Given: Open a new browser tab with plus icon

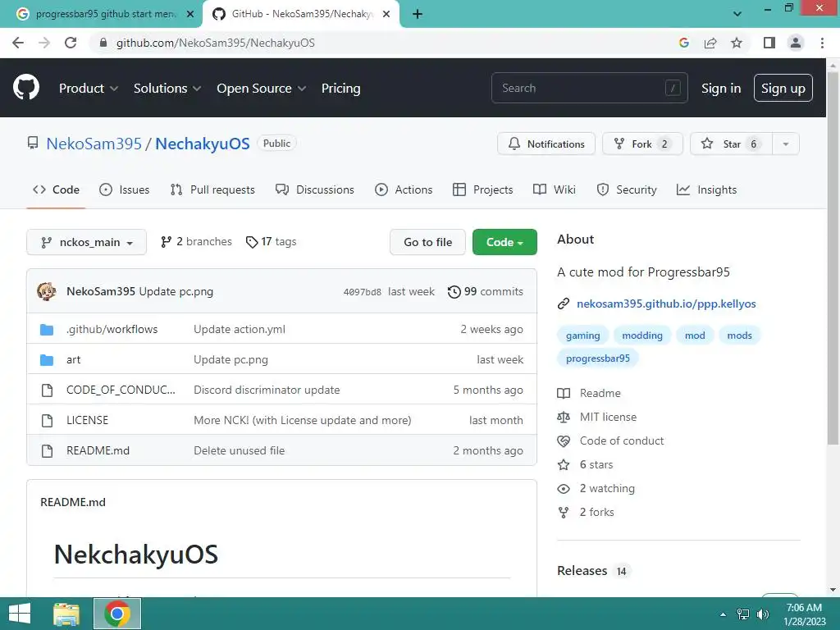Looking at the screenshot, I should (418, 14).
